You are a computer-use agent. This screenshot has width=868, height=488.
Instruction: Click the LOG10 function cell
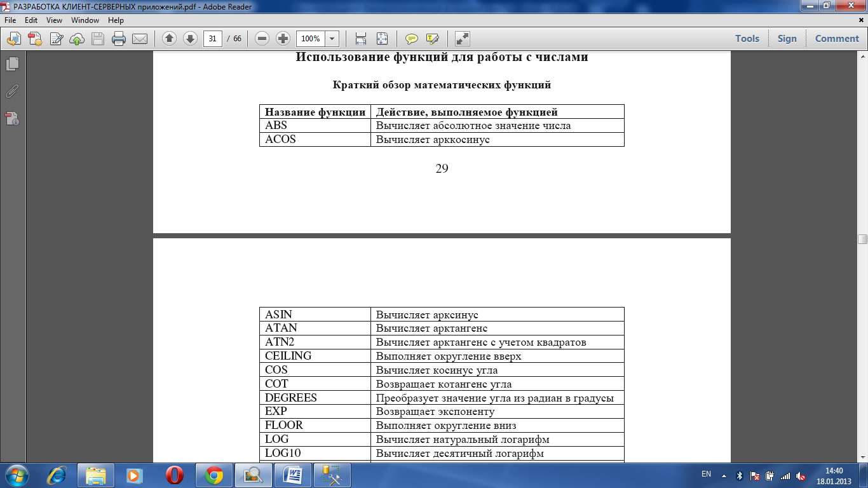315,454
